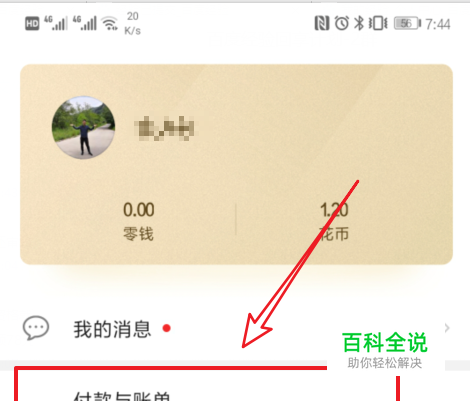Tap the 7:44 clock display

[x=438, y=24]
